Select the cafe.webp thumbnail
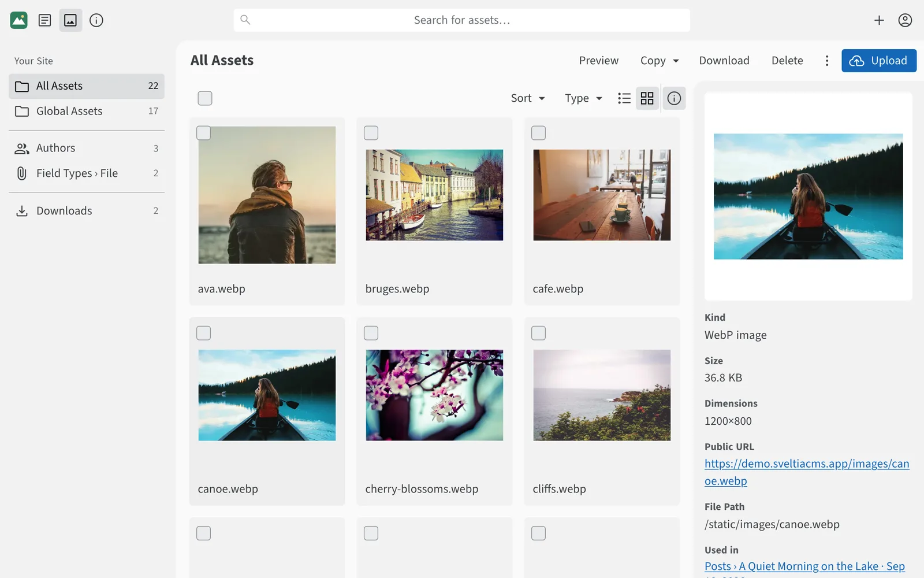 602,195
